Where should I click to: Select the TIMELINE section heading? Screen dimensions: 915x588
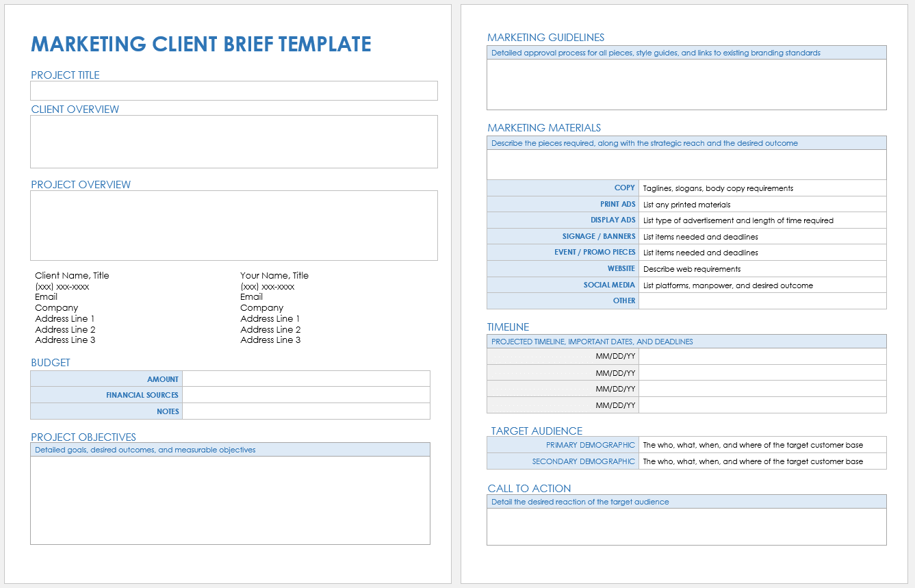[x=508, y=327]
